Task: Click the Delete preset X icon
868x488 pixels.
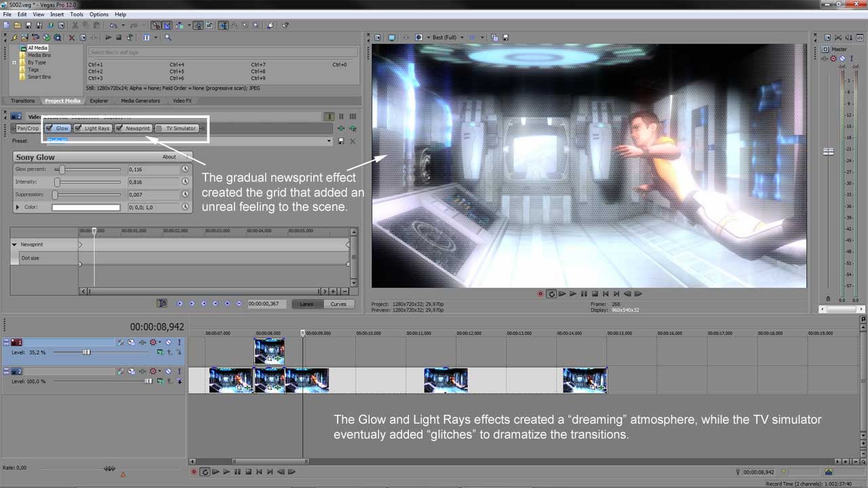Action: (x=353, y=141)
